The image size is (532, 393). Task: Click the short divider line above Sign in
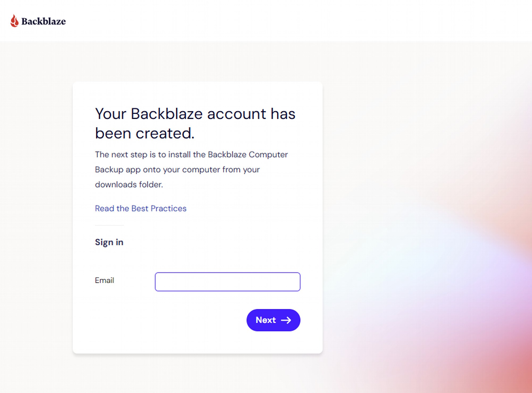[x=109, y=225]
